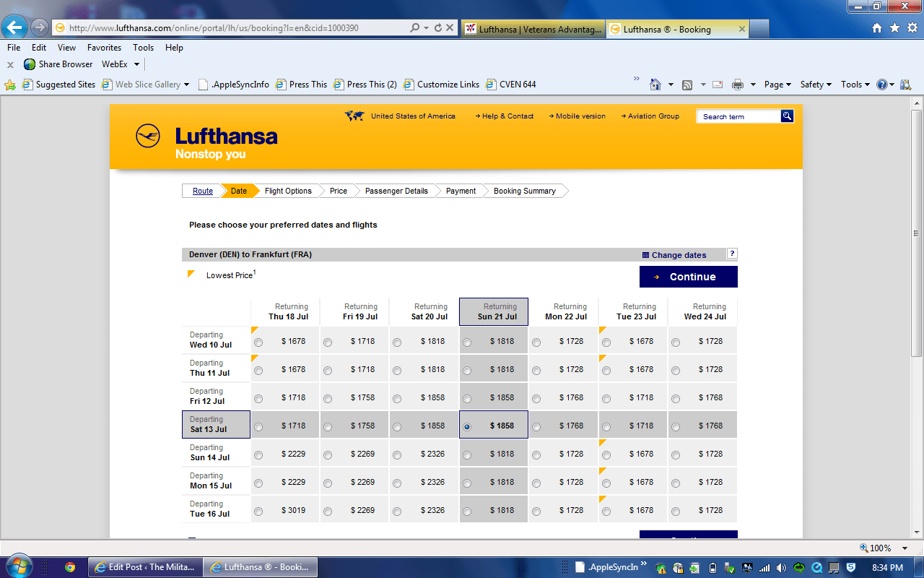924x578 pixels.
Task: Open the Page dropdown menu
Action: click(x=776, y=84)
